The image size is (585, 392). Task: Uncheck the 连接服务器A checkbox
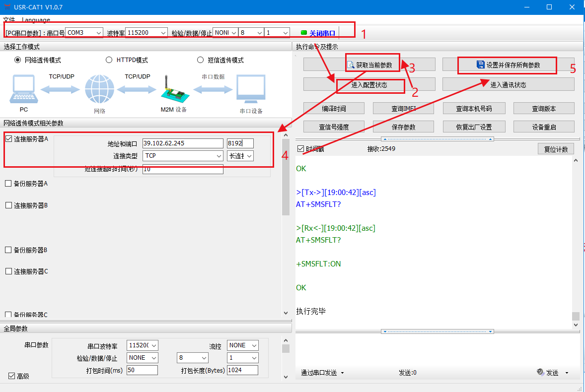[8, 139]
